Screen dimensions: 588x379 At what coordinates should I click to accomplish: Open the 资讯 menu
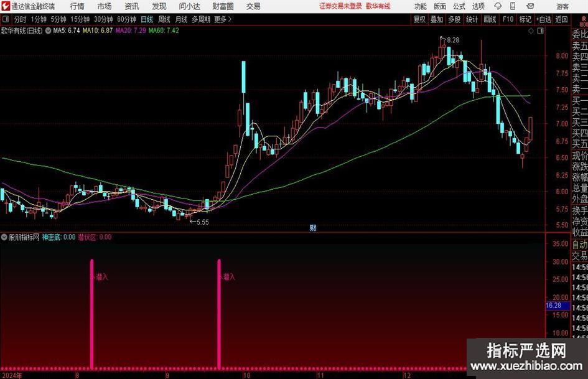click(x=132, y=6)
